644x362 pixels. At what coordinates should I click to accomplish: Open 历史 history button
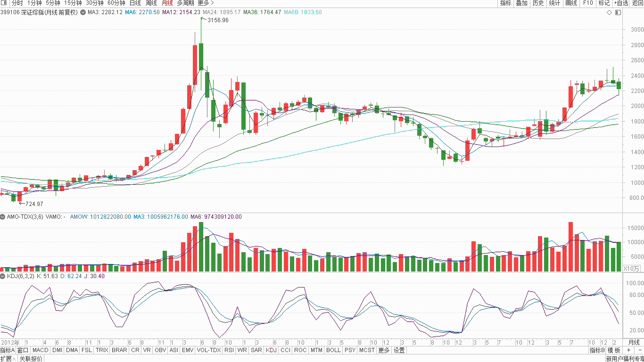[x=538, y=3]
